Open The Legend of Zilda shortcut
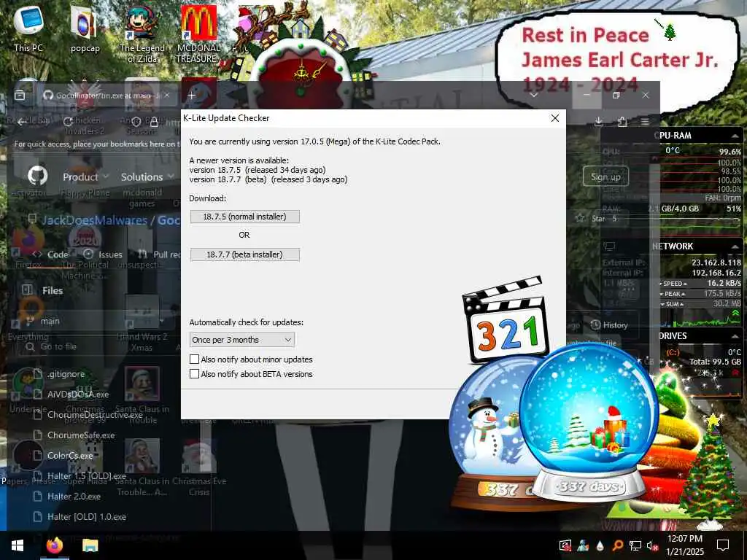 (142, 34)
